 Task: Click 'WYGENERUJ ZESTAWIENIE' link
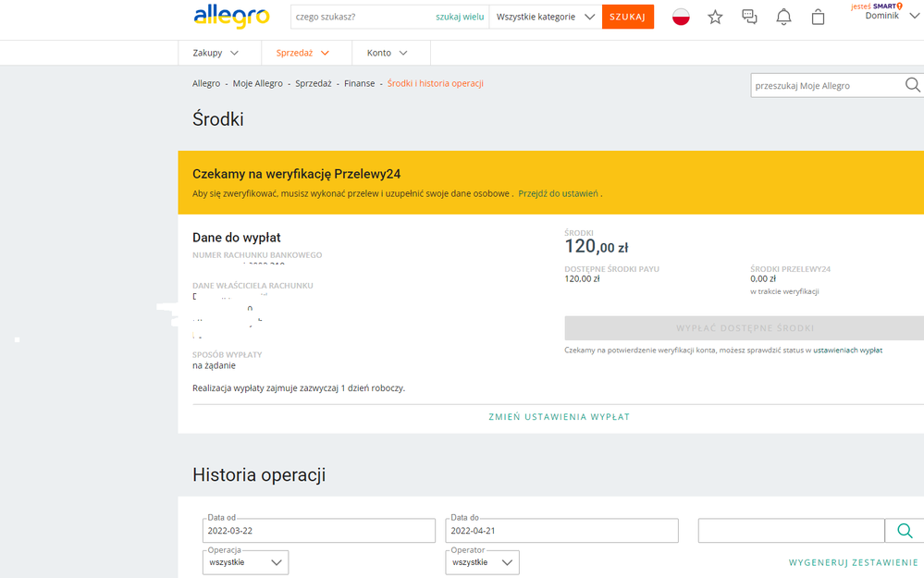click(854, 562)
